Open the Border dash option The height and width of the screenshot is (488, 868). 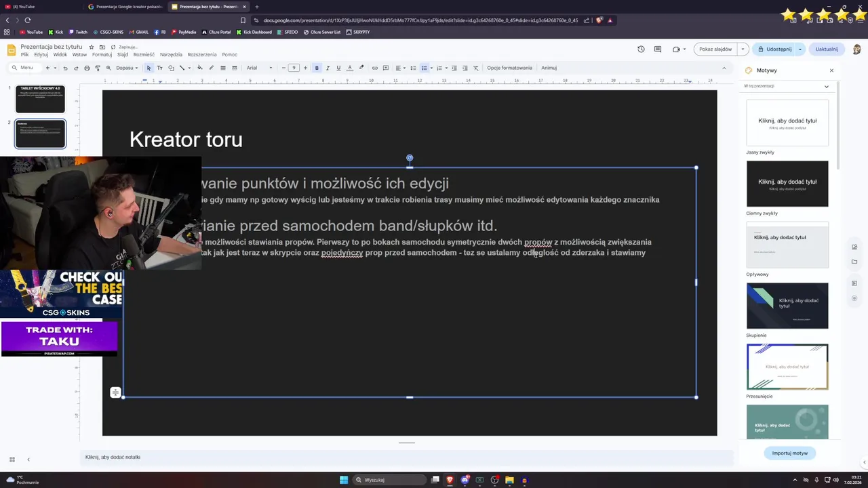point(235,68)
